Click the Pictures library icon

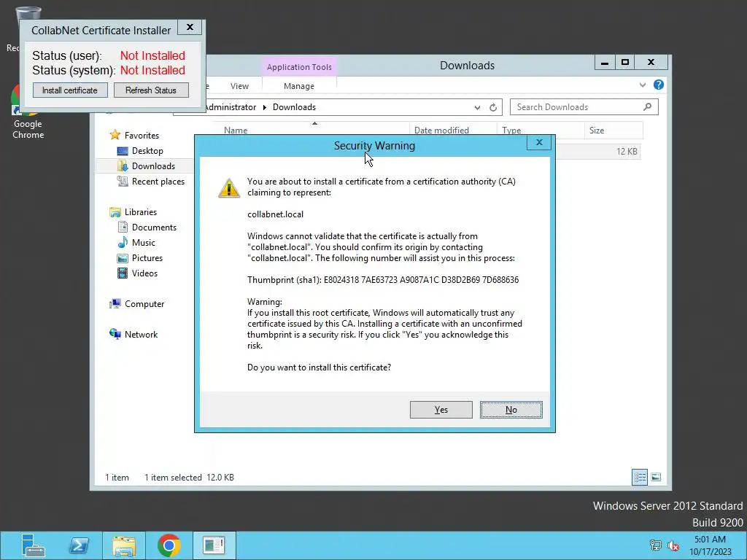point(123,258)
